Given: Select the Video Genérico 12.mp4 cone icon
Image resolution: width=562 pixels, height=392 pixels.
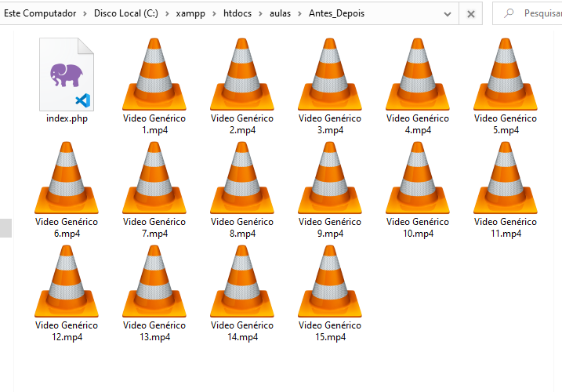Looking at the screenshot, I should tap(67, 281).
